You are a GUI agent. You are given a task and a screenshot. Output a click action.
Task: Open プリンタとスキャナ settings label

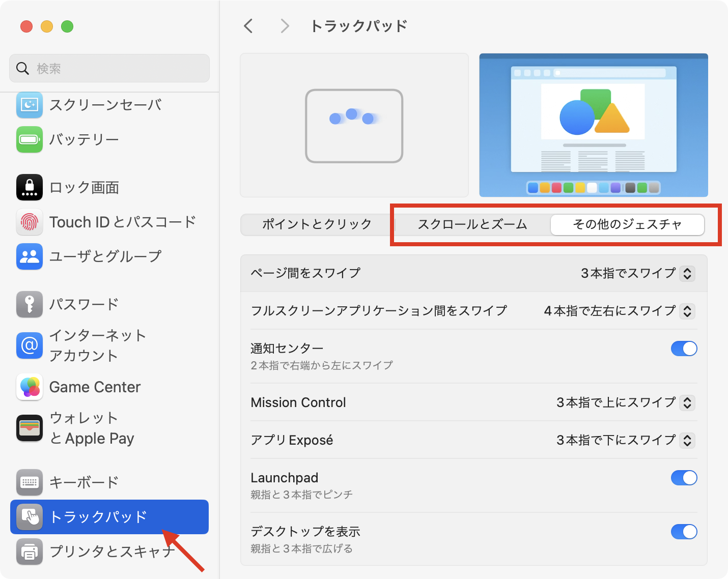(x=113, y=552)
